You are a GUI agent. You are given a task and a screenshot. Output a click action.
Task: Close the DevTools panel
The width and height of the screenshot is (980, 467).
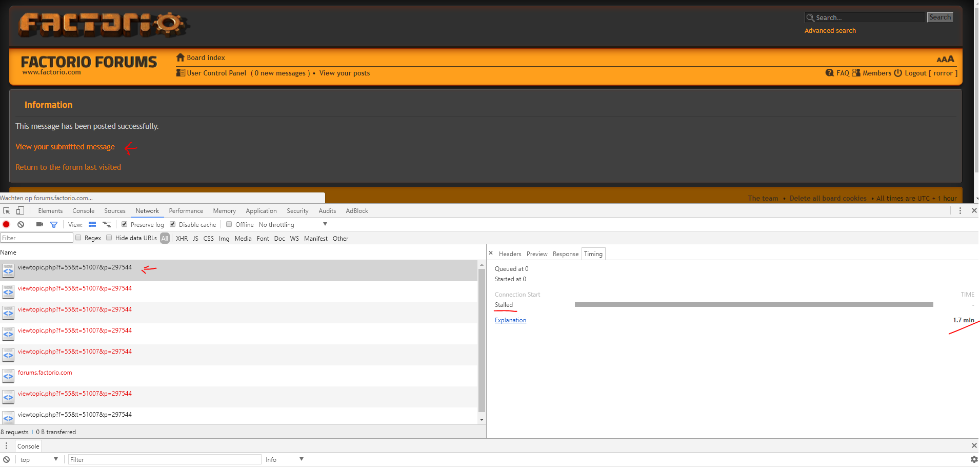(x=974, y=211)
